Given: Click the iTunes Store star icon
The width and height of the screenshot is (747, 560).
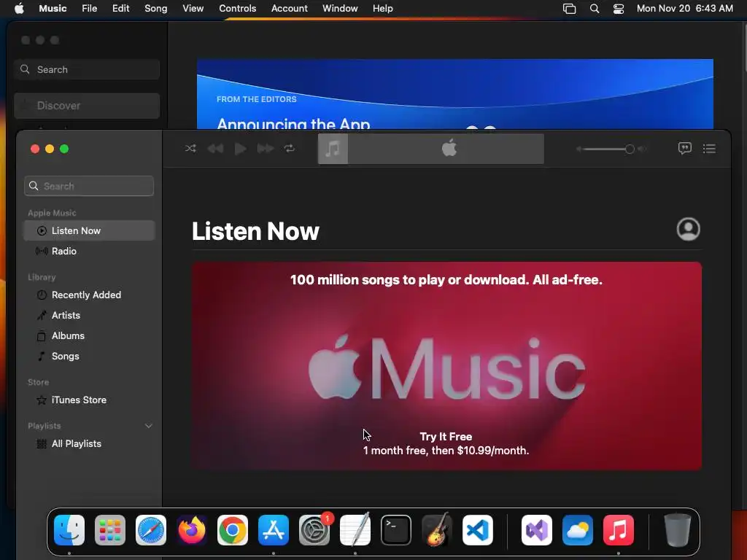Looking at the screenshot, I should coord(42,400).
